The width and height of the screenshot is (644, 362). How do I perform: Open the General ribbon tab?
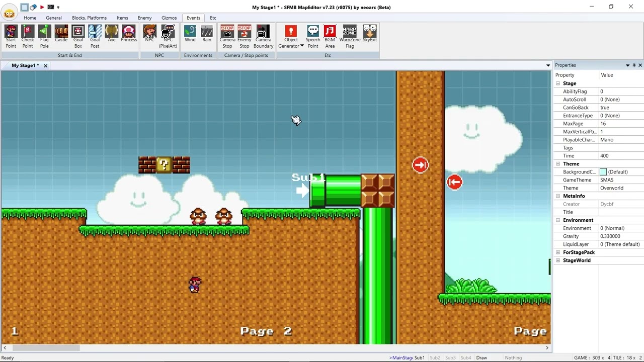click(54, 18)
